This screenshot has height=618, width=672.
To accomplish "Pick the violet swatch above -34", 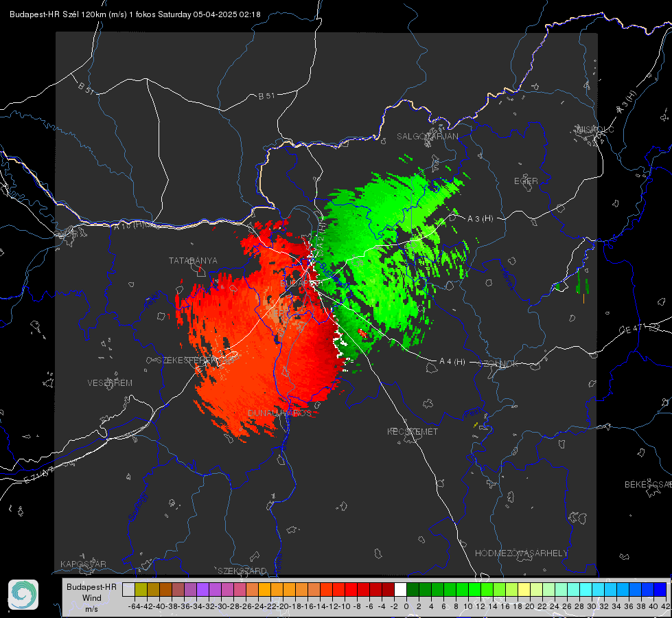I will click(202, 589).
